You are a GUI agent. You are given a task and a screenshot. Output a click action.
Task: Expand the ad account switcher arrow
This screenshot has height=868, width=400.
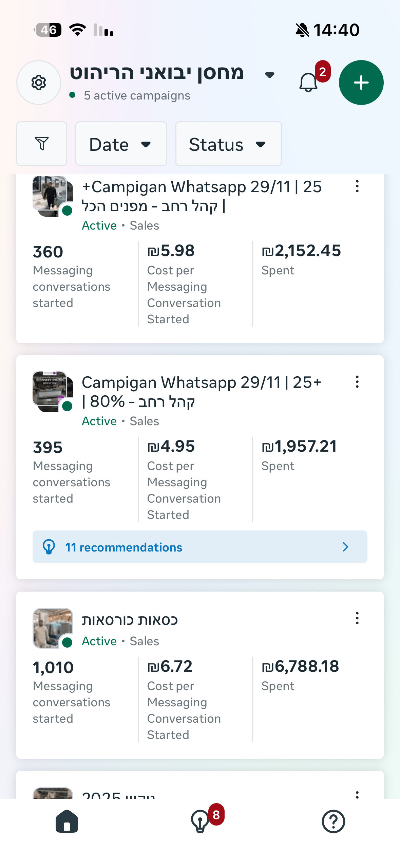(270, 75)
